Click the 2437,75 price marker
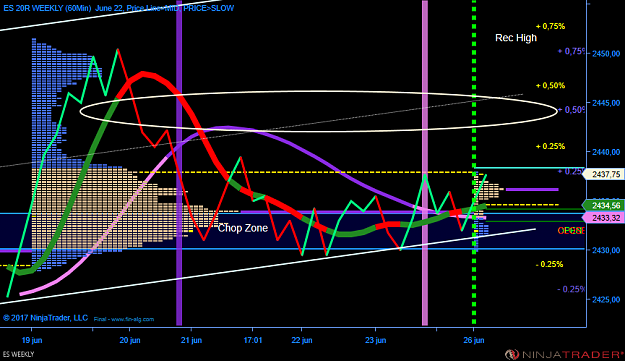The height and width of the screenshot is (361, 625). click(605, 175)
